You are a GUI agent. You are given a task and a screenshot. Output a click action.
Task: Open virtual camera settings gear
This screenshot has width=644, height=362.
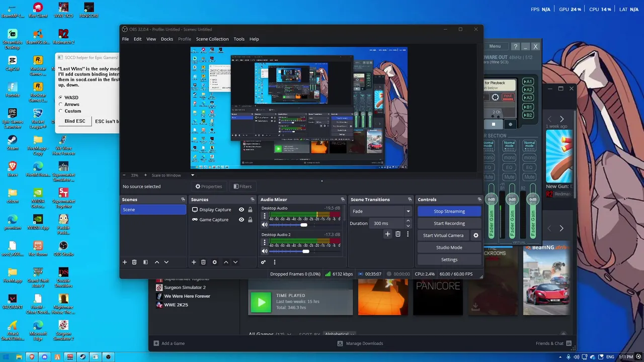pos(476,235)
